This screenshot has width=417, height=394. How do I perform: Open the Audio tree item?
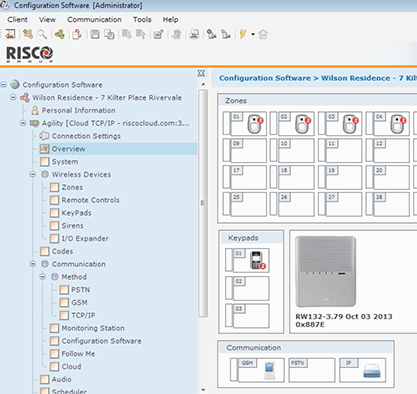click(x=61, y=379)
